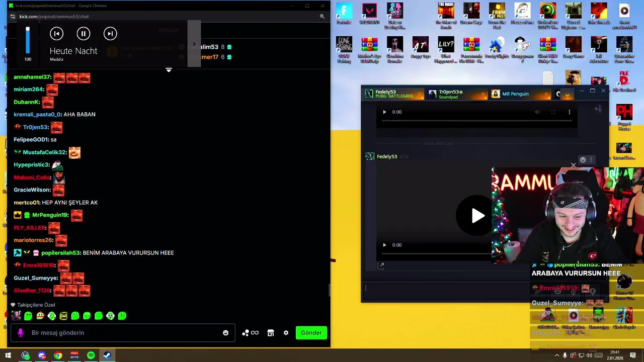Screen dimensions: 644x362
Task: Open user annehamel37 in chat
Action: point(32,77)
